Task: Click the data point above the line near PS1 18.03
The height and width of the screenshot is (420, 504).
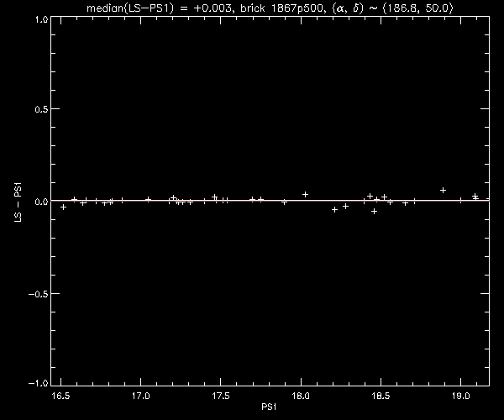Action: click(x=306, y=194)
